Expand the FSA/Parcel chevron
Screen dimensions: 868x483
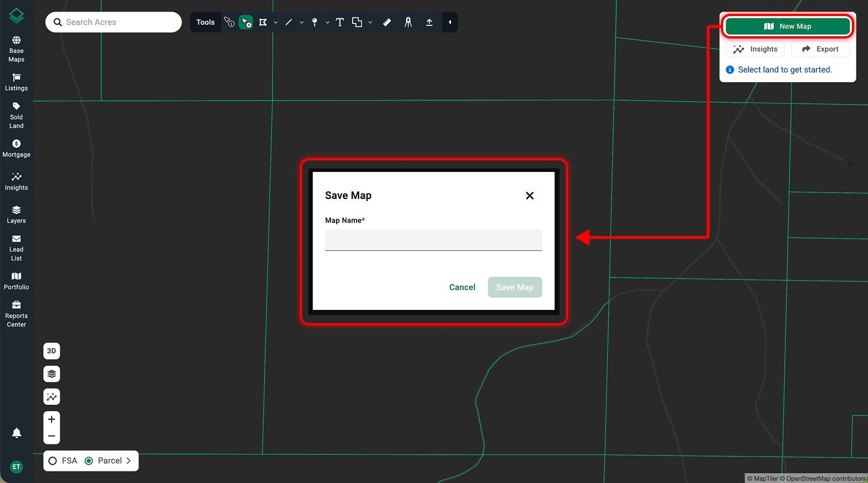pos(129,461)
